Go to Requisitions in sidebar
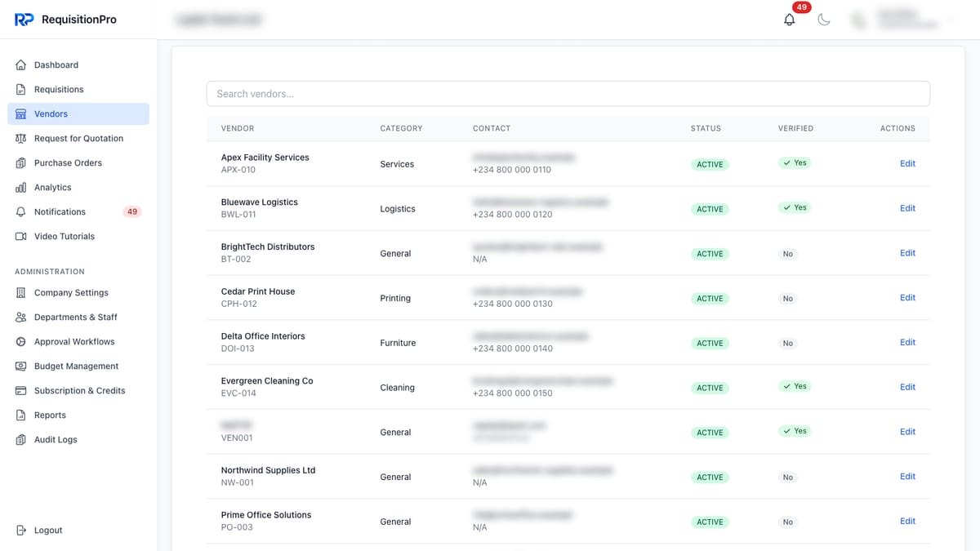This screenshot has width=980, height=551. tap(78, 90)
